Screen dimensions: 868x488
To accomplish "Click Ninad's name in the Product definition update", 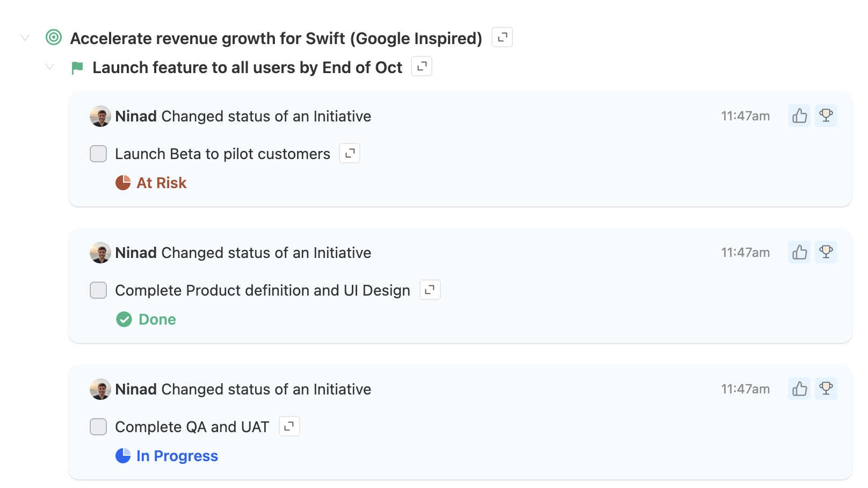I will 136,253.
